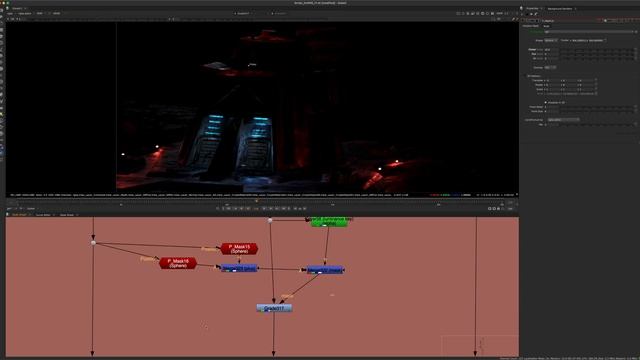Switch to the Curve Editor tab
Screen dimensions: 640x360
43,215
